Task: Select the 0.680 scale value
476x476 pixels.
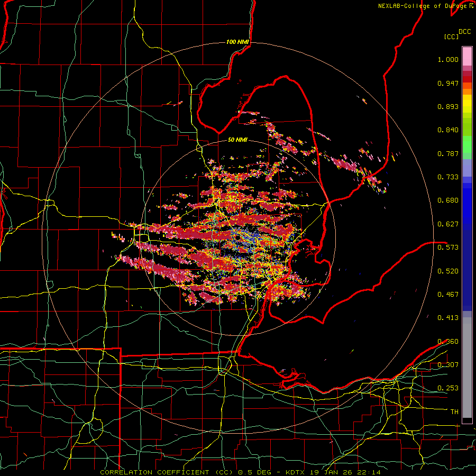Action: (448, 200)
